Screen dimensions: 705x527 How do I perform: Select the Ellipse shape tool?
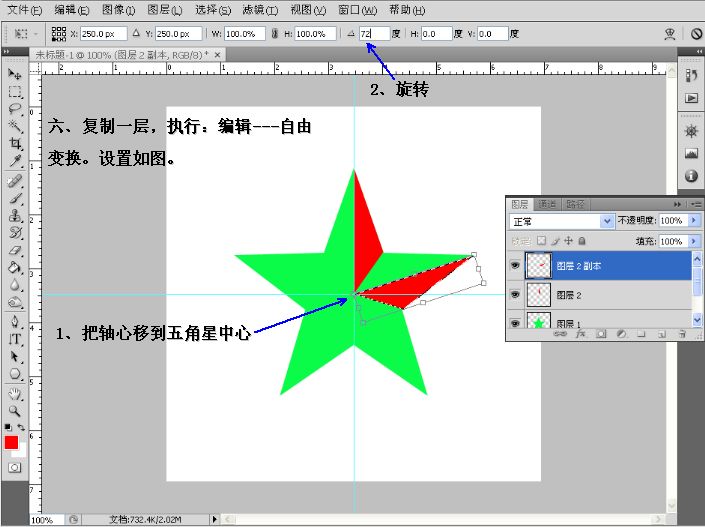coord(15,374)
